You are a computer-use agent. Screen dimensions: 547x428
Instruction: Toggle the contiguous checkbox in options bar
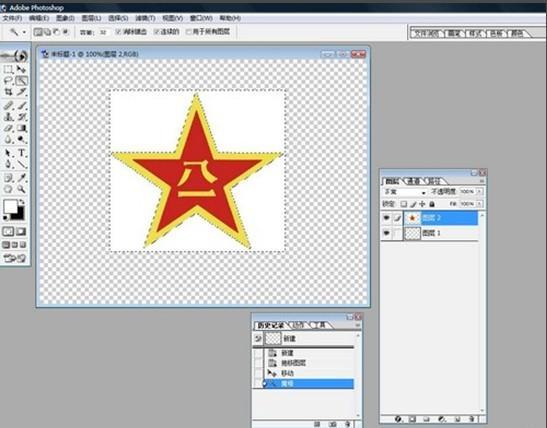[157, 32]
